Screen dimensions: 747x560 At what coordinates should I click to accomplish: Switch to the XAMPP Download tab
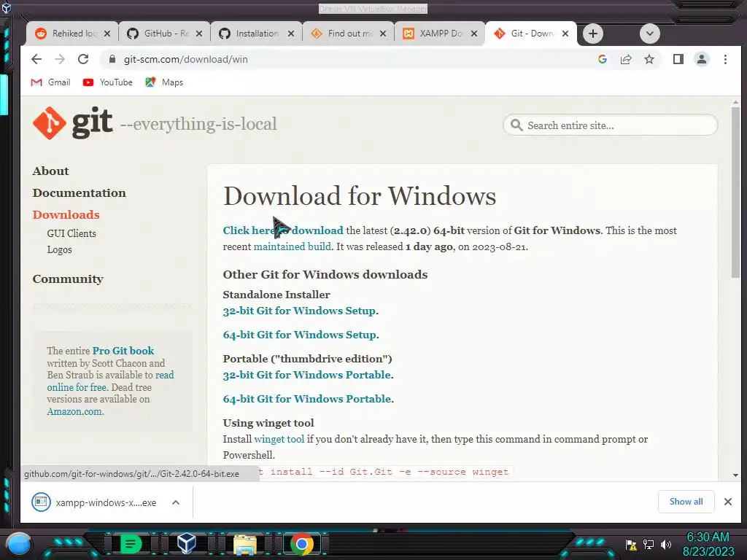[x=439, y=34]
